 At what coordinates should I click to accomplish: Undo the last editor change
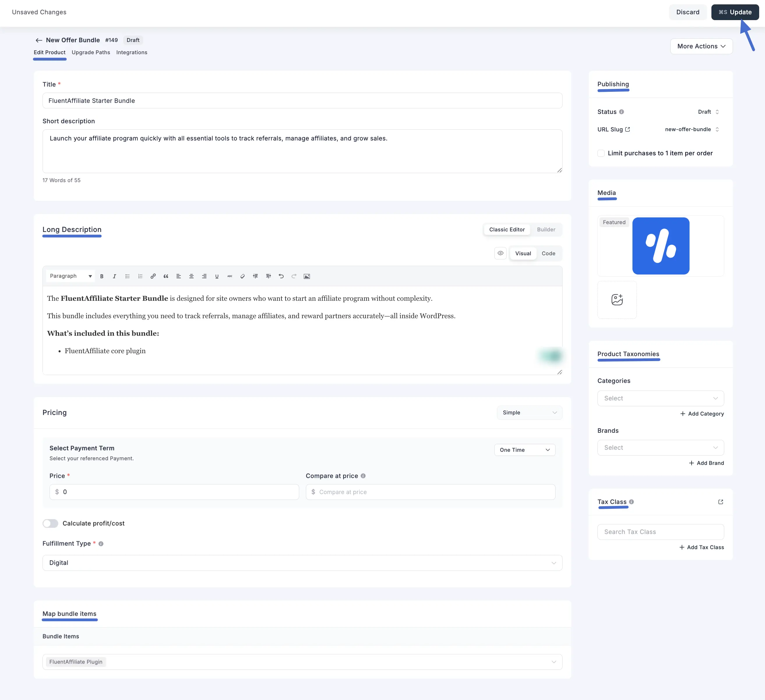tap(281, 276)
